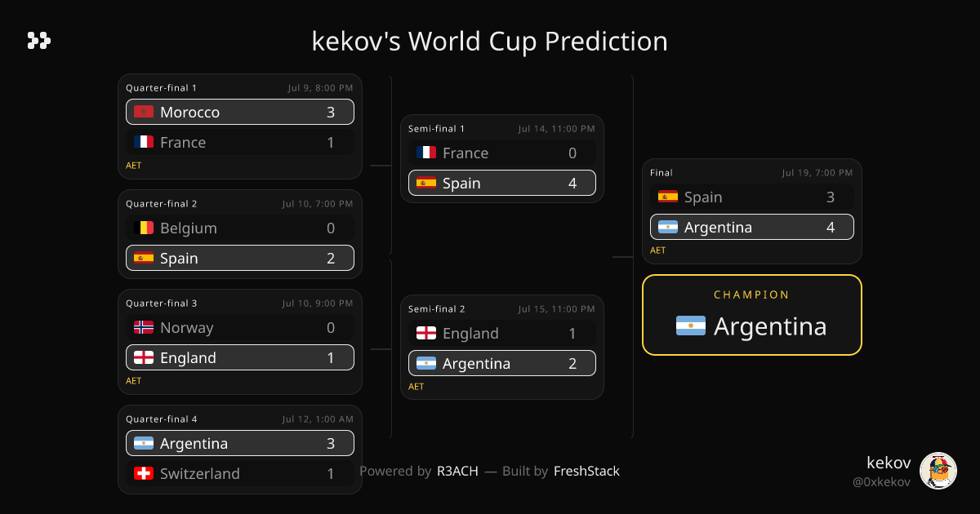Click the Belgium flag in Quarter-final 2
The width and height of the screenshot is (980, 514).
pos(144,228)
